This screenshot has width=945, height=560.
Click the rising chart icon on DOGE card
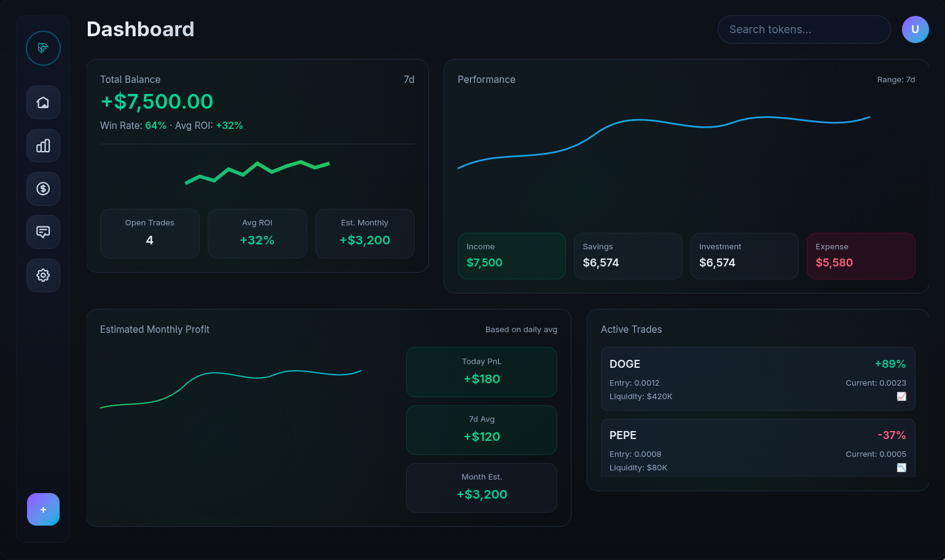tap(901, 396)
